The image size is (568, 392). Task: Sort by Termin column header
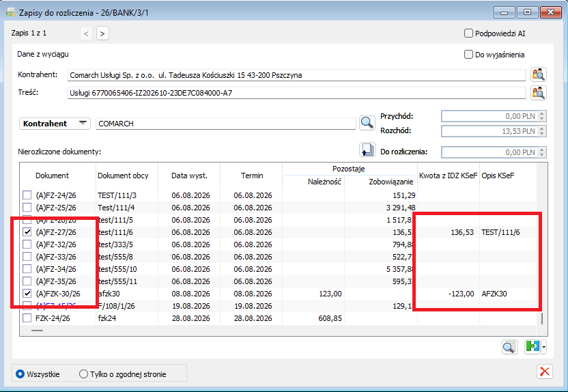pos(252,176)
